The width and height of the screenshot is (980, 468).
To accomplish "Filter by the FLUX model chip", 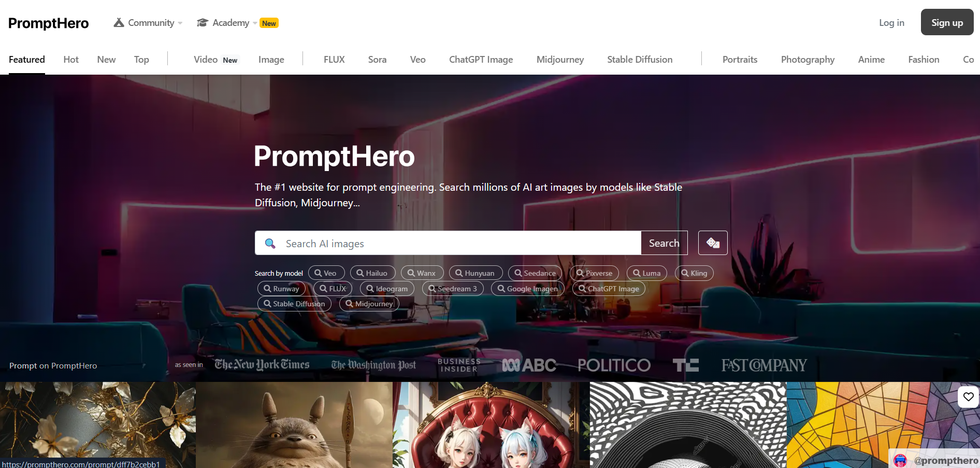I will pos(333,289).
